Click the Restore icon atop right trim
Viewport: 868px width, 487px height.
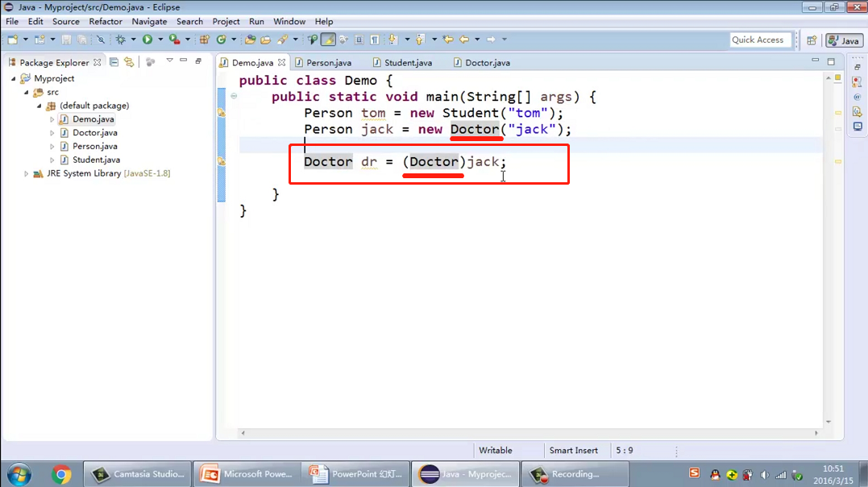click(857, 67)
